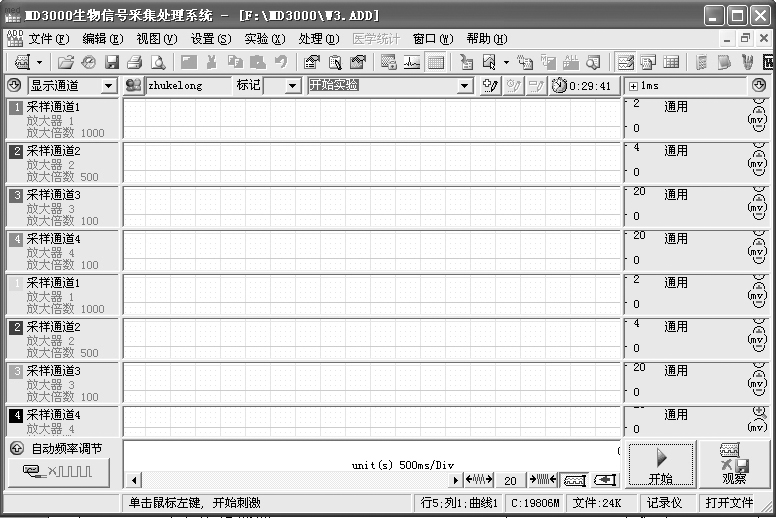This screenshot has width=776, height=518.
Task: Open the 处理(D) menu
Action: 319,39
